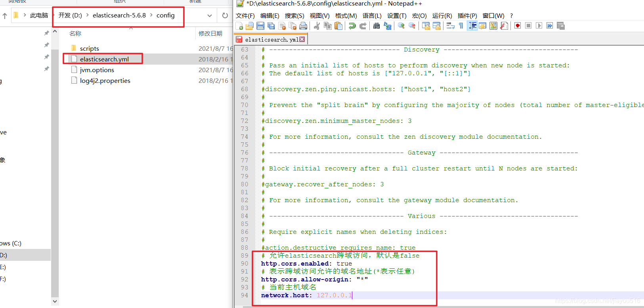Open the 运行(R) menu
The width and height of the screenshot is (644, 308).
(442, 15)
